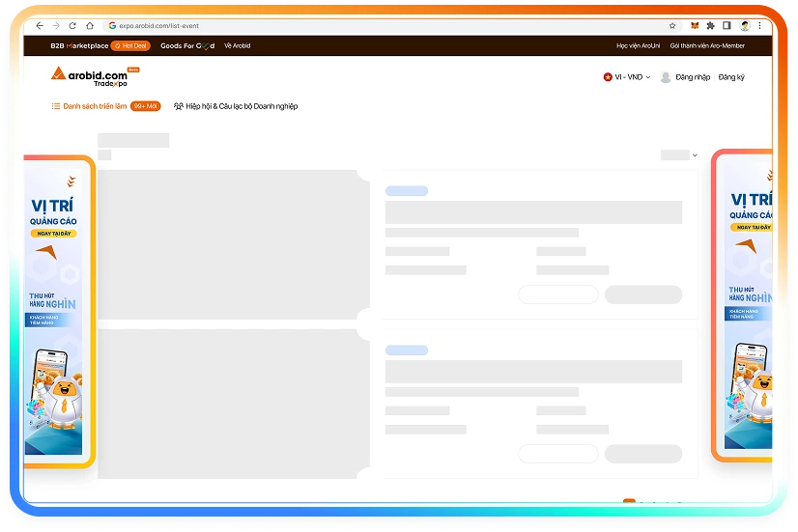Open the Chrome three-dot menu
The height and width of the screenshot is (532, 798).
tap(761, 26)
